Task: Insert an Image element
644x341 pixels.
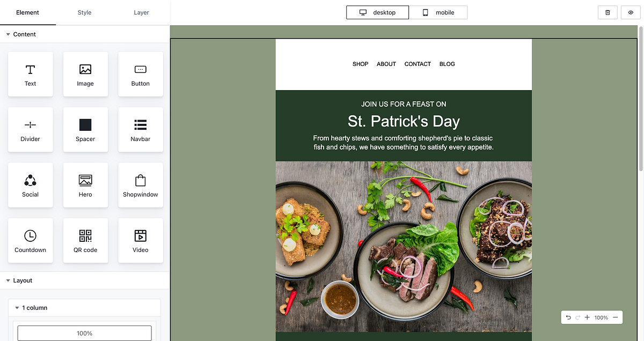Action: click(x=85, y=74)
